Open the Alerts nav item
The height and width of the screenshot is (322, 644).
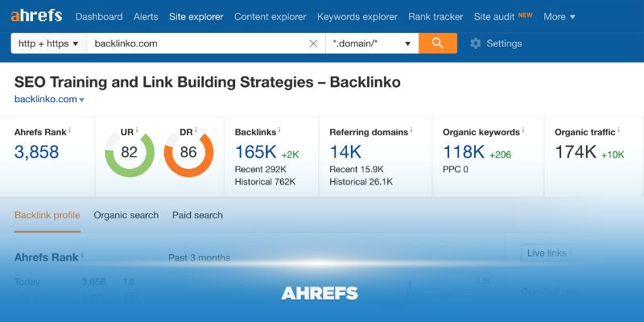coord(146,17)
